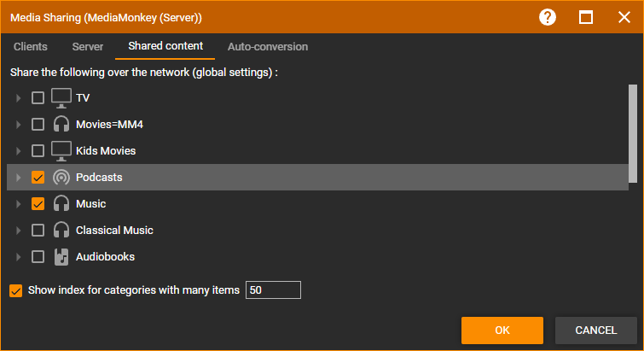Switch to the Clients tab

tap(31, 47)
